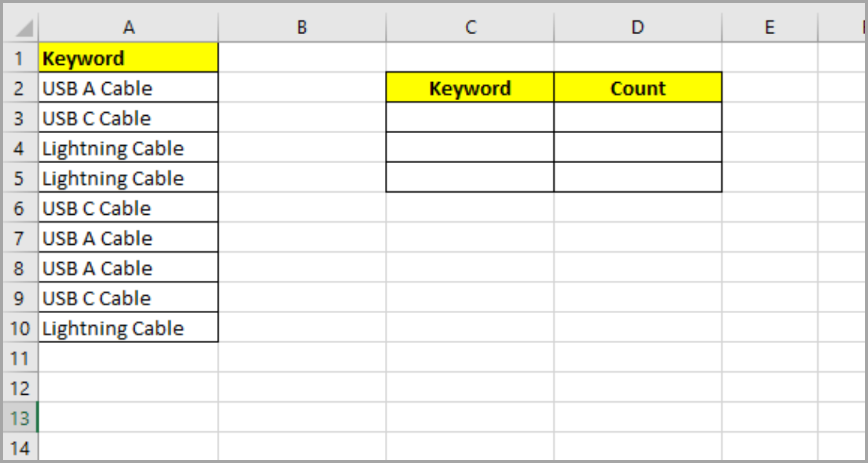This screenshot has height=463, width=868.
Task: Select the USB C Cable entry in row 3
Action: pos(127,117)
